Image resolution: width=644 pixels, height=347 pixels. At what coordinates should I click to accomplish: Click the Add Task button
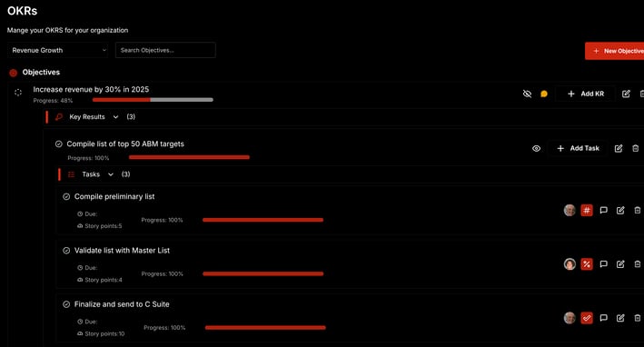click(x=578, y=148)
